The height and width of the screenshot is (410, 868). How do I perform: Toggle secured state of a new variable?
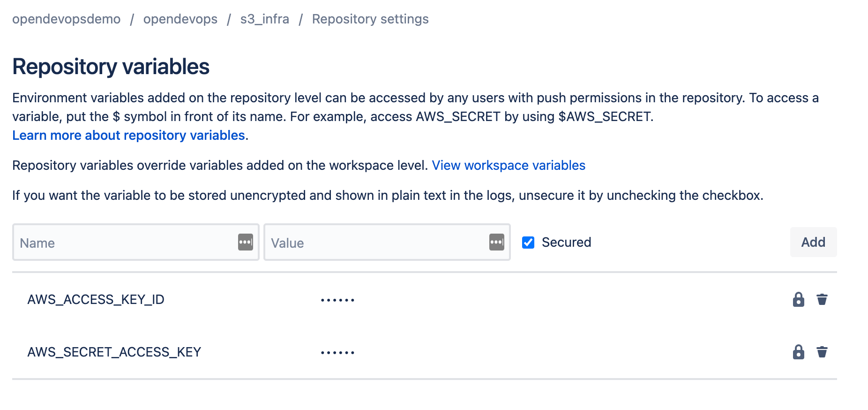(528, 243)
